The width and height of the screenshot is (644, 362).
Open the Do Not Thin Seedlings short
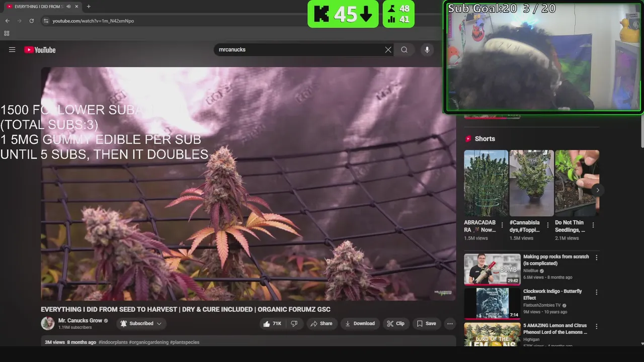pos(577,183)
